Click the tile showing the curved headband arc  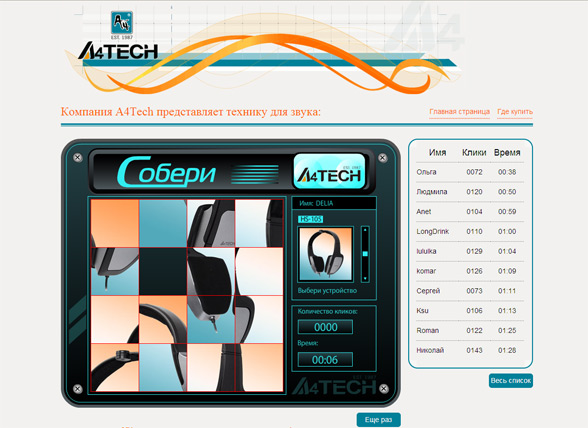click(163, 319)
